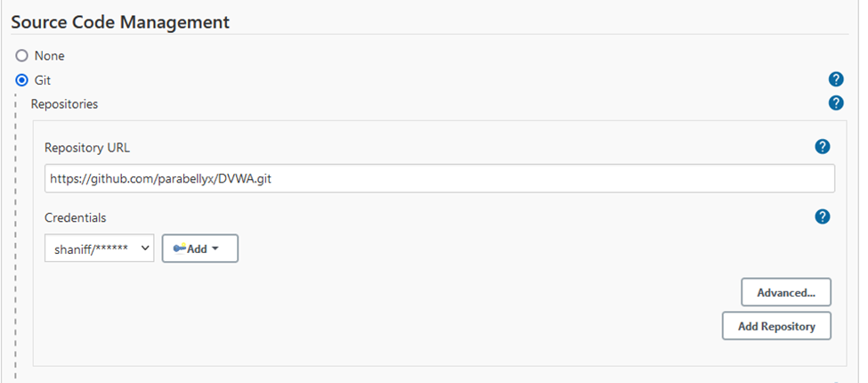Viewport: 868px width, 383px height.
Task: Click the Repository URL field label
Action: click(87, 147)
